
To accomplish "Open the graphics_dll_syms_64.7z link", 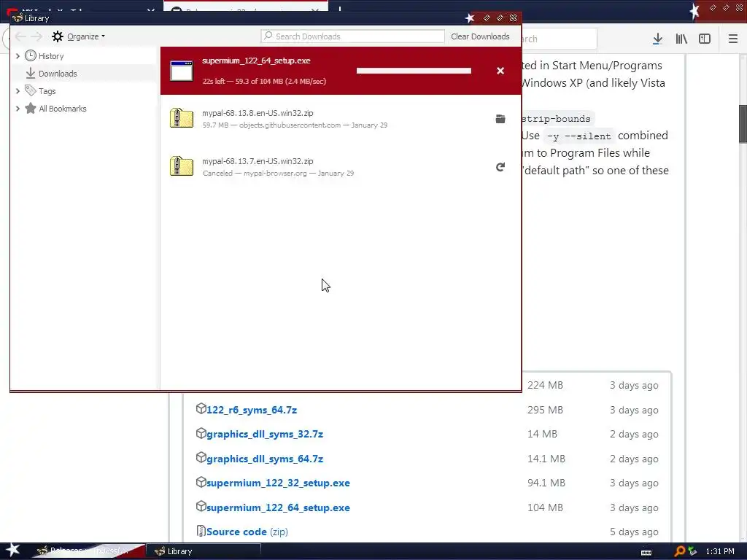I will tap(265, 459).
